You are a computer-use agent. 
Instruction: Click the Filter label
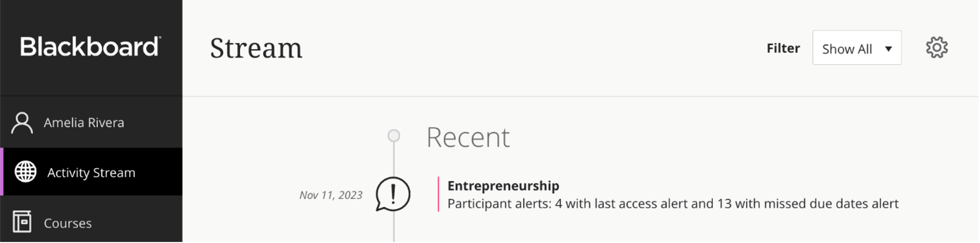pos(783,48)
